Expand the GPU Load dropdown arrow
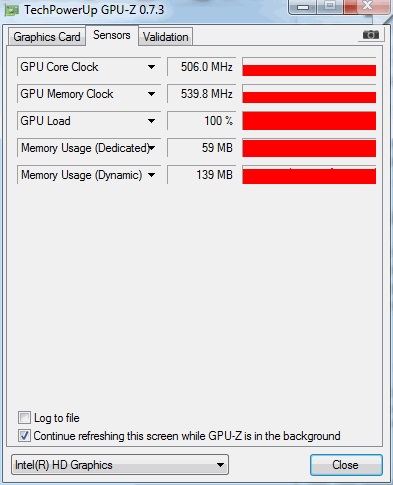 [x=151, y=121]
